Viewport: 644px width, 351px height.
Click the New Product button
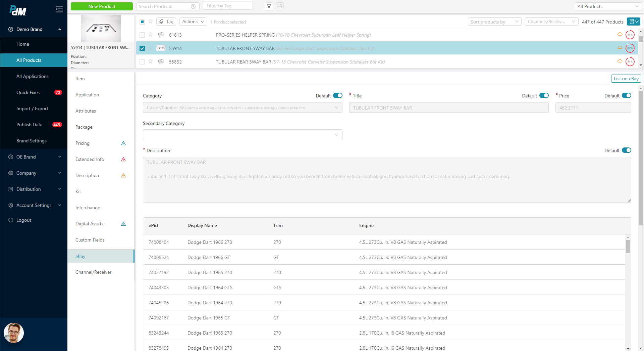click(x=102, y=6)
